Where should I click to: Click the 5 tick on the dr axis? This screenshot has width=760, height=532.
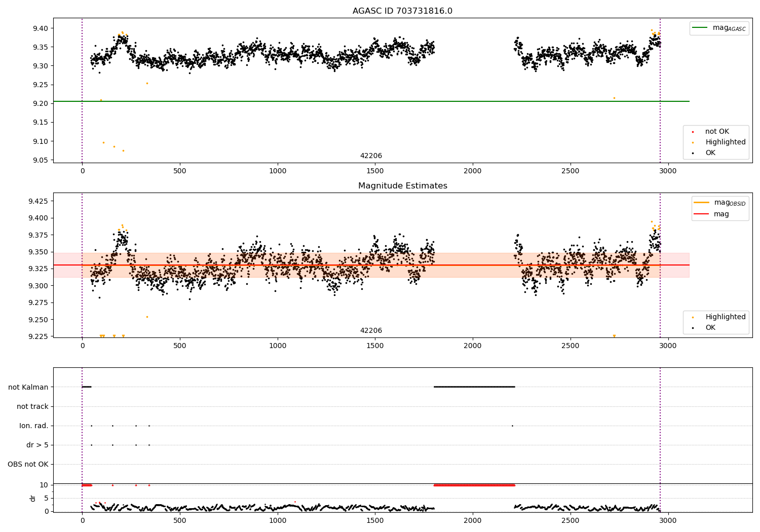46,498
